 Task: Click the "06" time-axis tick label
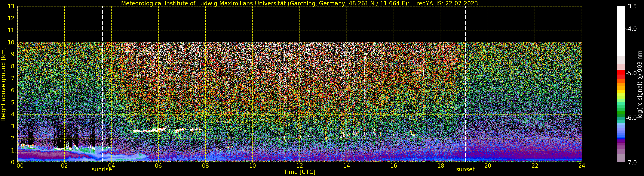click(158, 166)
